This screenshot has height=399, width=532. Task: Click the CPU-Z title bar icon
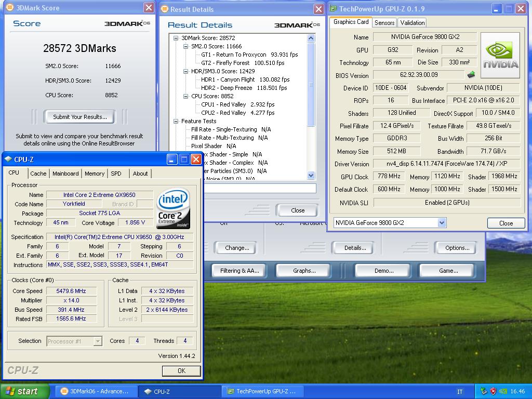click(x=8, y=159)
